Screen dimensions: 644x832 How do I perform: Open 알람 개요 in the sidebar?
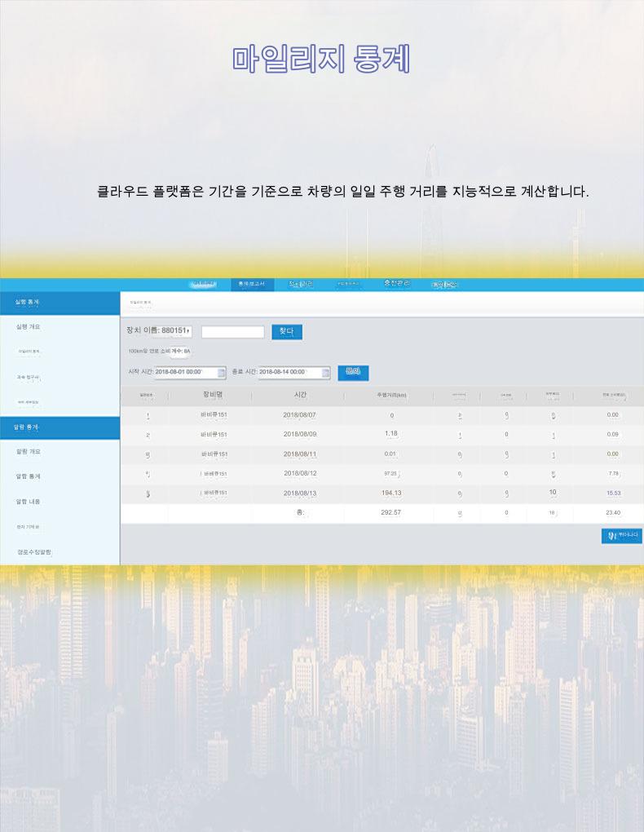[x=29, y=451]
